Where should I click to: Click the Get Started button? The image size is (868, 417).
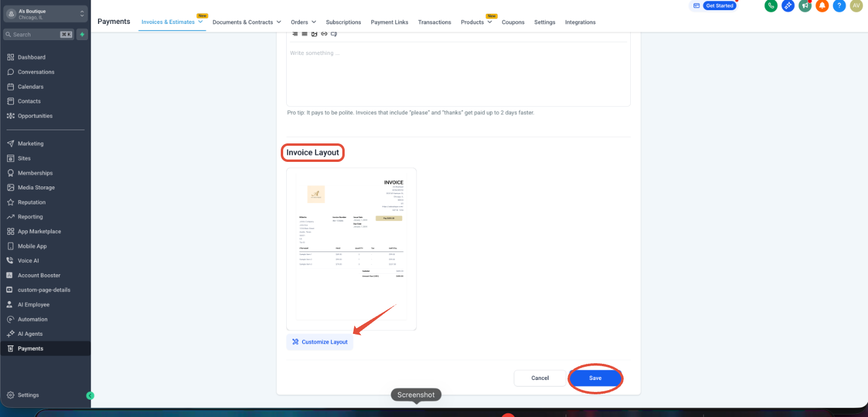(x=719, y=5)
